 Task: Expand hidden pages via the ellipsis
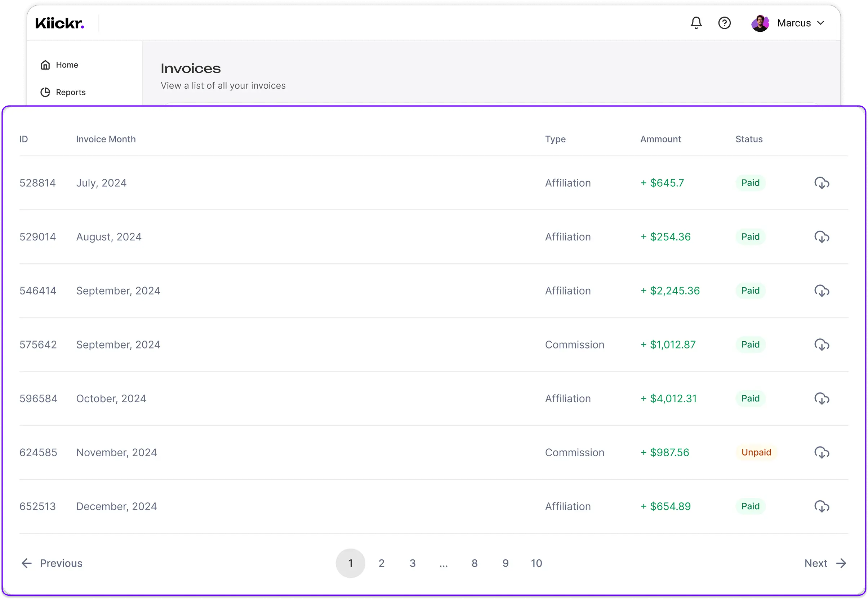pyautogui.click(x=444, y=563)
